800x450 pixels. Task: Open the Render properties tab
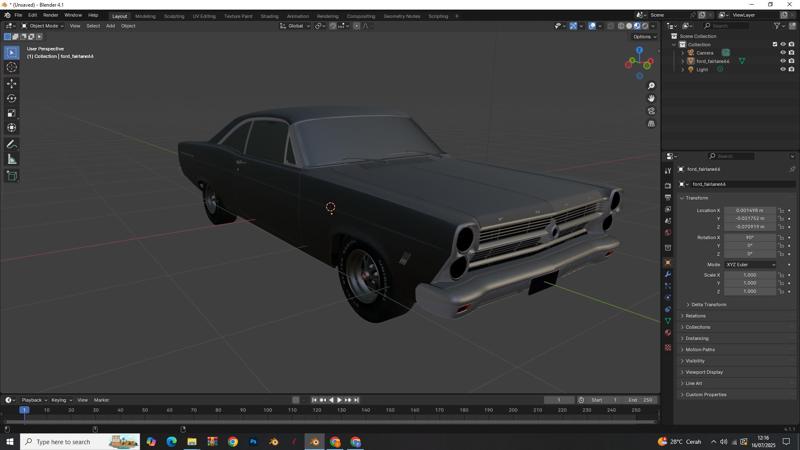coord(668,186)
